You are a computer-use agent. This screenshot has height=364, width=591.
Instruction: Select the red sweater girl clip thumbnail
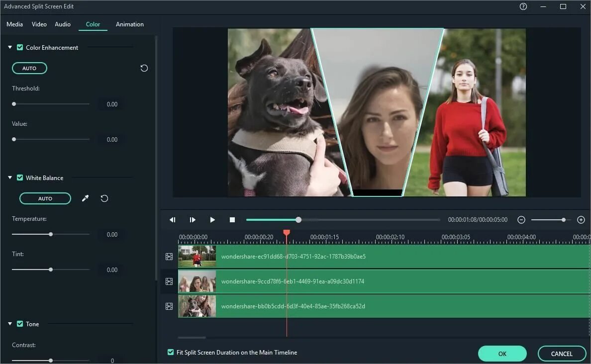click(x=197, y=257)
